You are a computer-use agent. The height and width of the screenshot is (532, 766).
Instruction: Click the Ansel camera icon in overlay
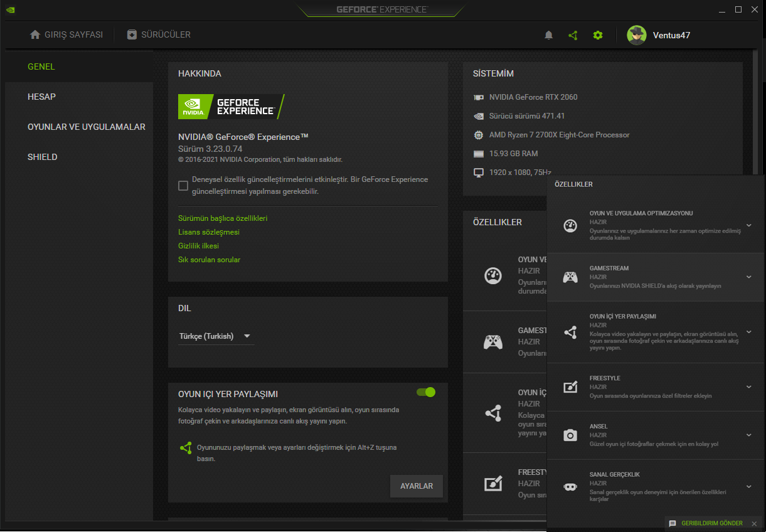[x=570, y=435]
